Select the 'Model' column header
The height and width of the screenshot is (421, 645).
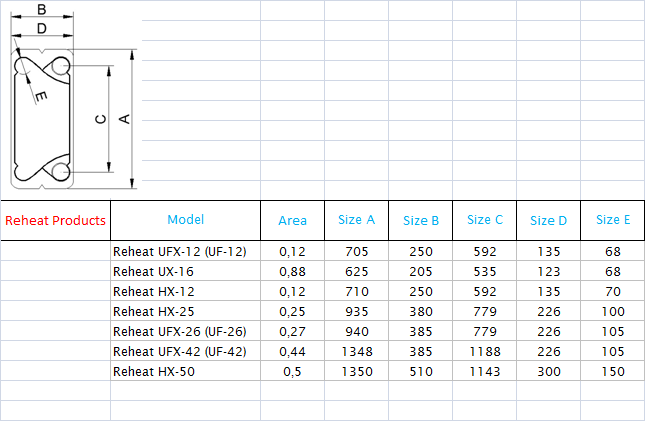coord(186,220)
